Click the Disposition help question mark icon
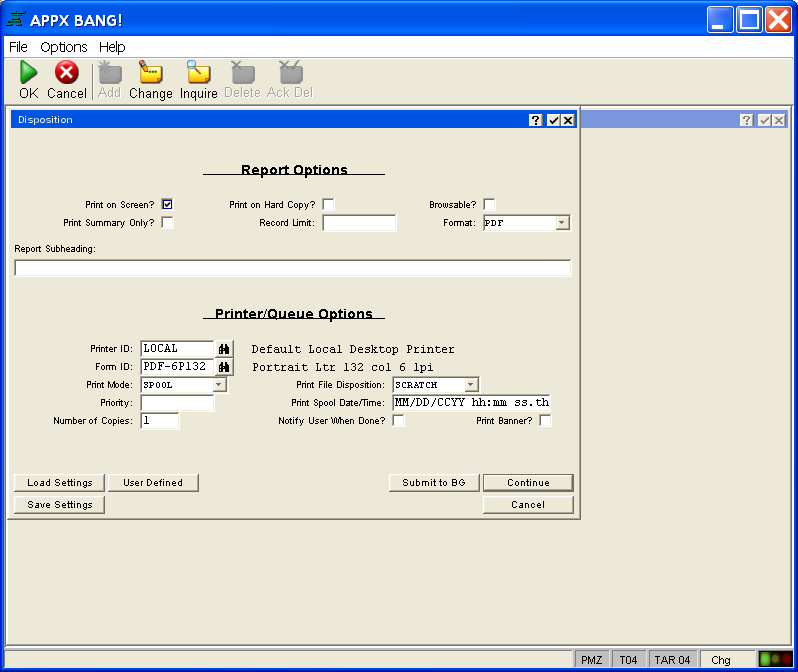 (x=536, y=120)
